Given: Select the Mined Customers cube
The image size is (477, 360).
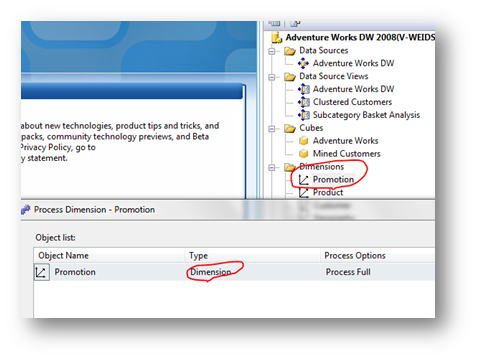Looking at the screenshot, I should coord(346,154).
